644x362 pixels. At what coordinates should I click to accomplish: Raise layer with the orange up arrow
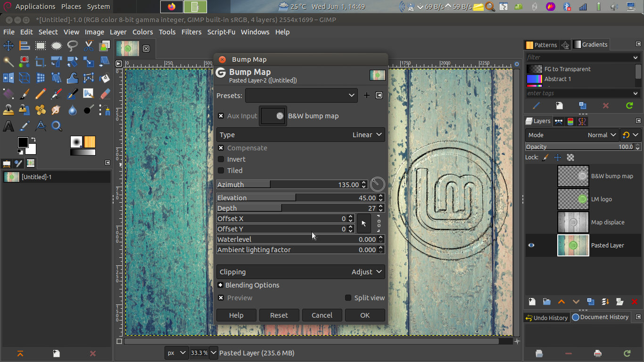pos(561,302)
